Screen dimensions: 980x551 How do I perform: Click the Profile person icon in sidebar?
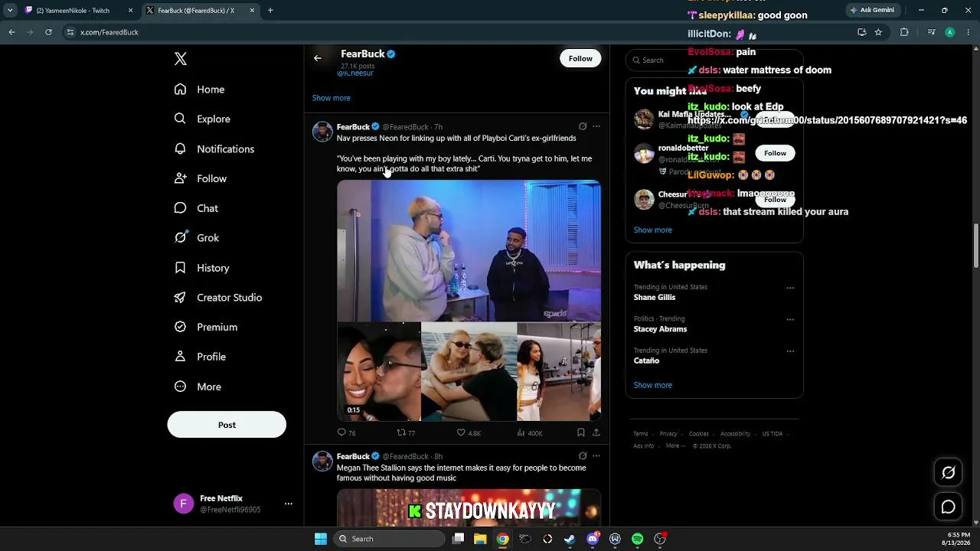(x=181, y=357)
